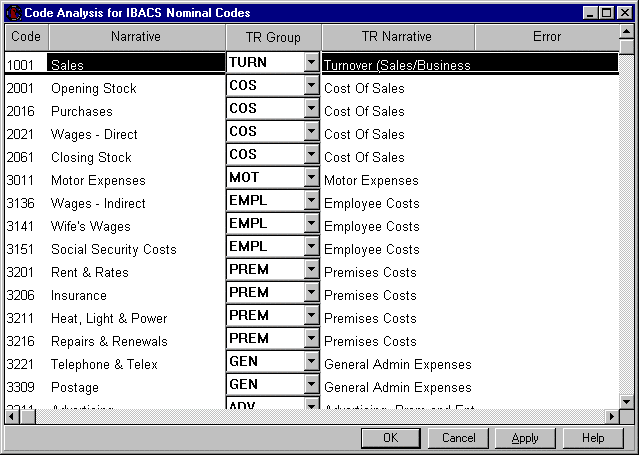Open Help for code analysis
This screenshot has height=455, width=639.
(593, 438)
